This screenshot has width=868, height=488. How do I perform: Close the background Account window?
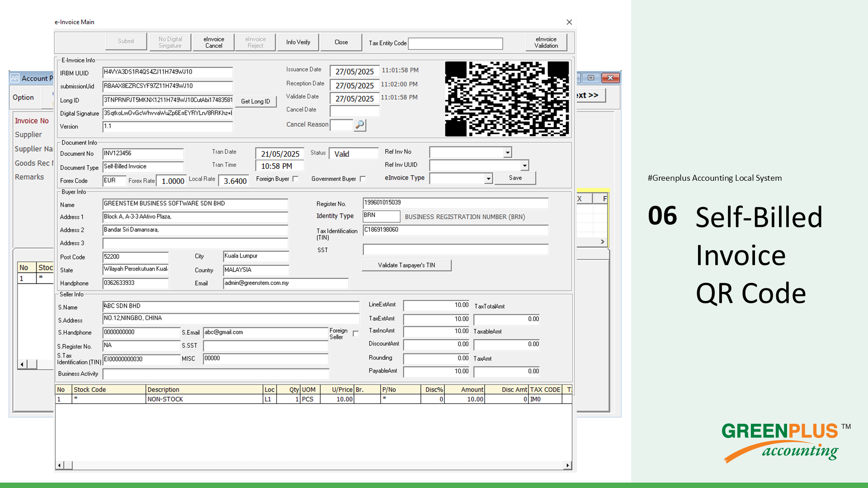pos(610,78)
